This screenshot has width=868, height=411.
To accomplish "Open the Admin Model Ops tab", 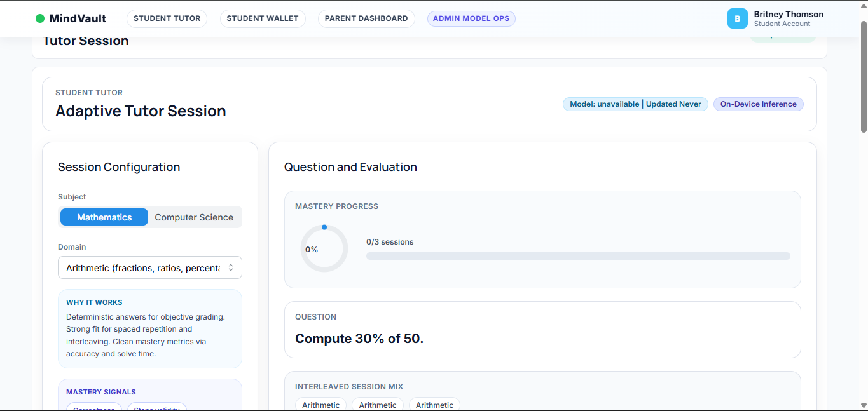I will [x=471, y=18].
